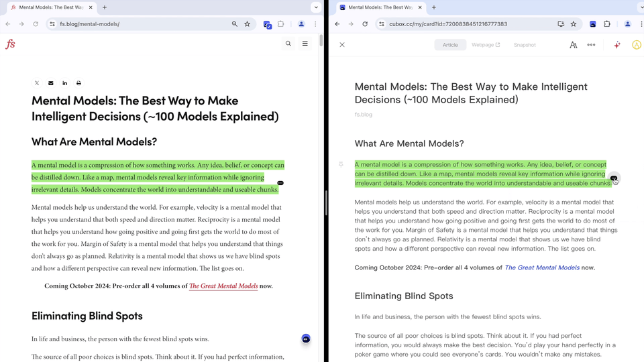Click the 'Eliminating Blind Spots' heading in Cubox

click(404, 296)
